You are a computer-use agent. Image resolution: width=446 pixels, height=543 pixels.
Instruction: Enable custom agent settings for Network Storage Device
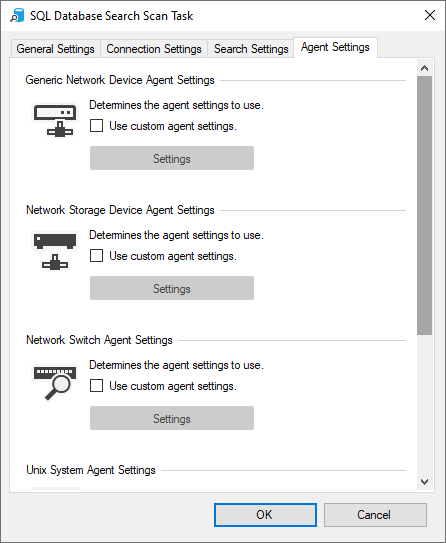coord(96,256)
